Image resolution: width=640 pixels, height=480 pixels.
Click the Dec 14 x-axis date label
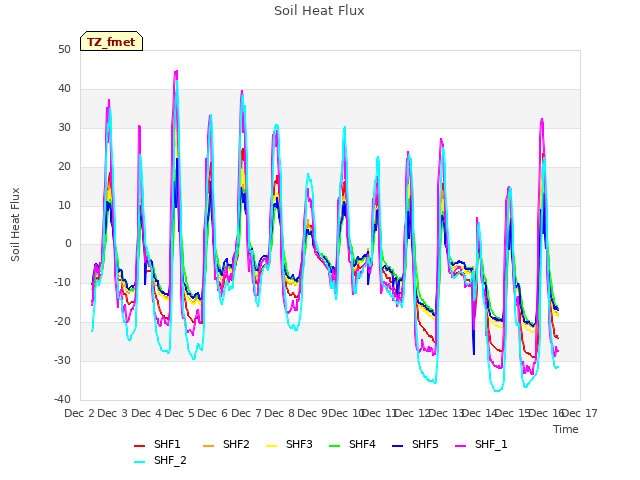tap(480, 413)
